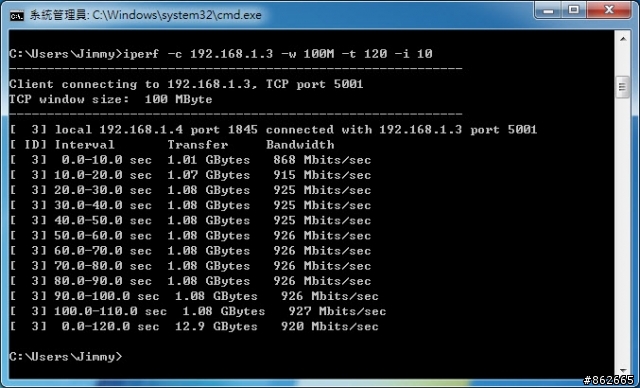
Task: Click the final C:\Users\Jimmy> prompt
Action: tap(66, 357)
